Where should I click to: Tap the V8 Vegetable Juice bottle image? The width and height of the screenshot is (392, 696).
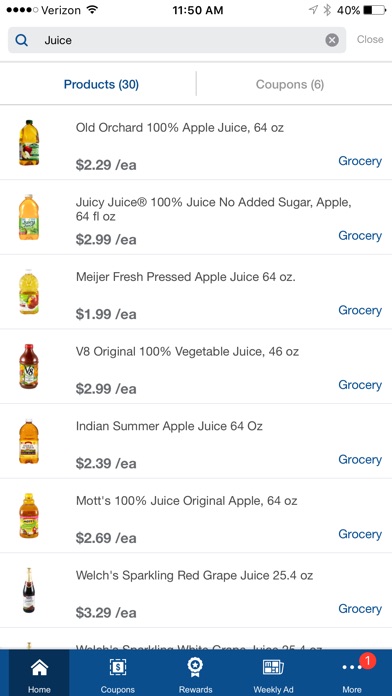click(29, 366)
